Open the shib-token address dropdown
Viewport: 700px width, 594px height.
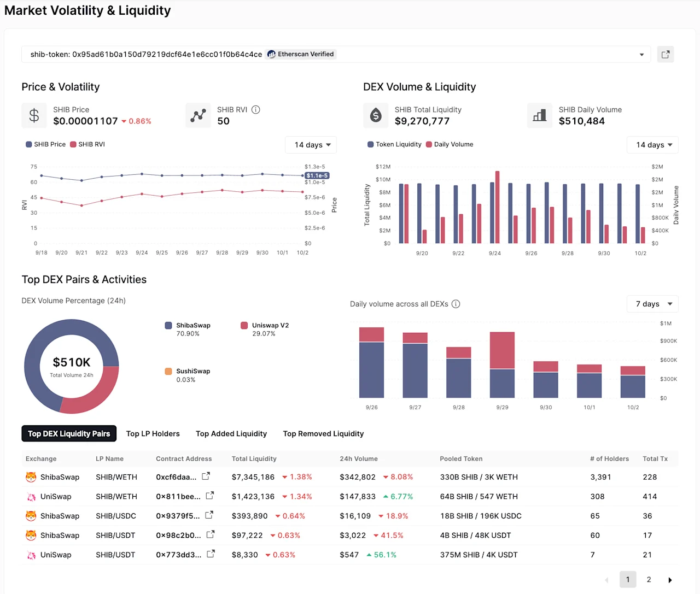click(336, 55)
